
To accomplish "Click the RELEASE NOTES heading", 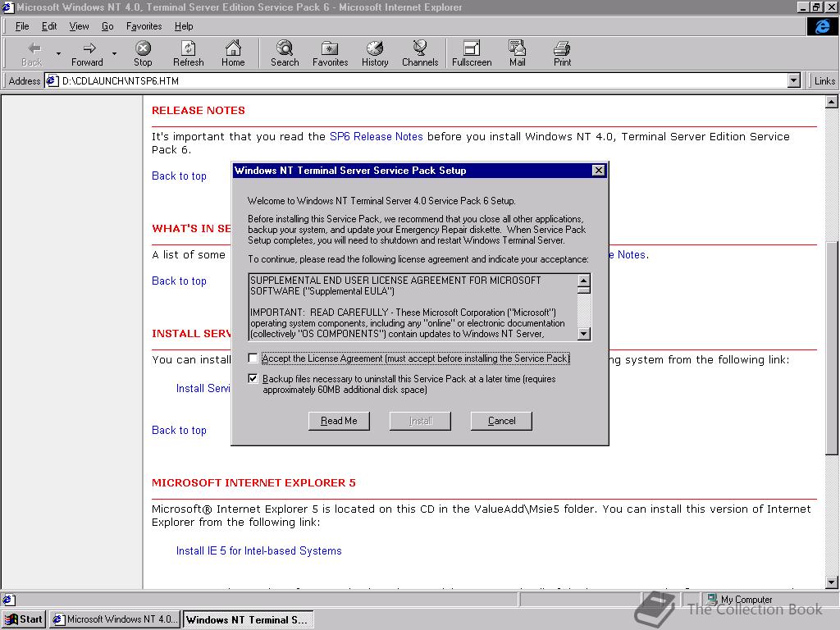I will (x=199, y=111).
